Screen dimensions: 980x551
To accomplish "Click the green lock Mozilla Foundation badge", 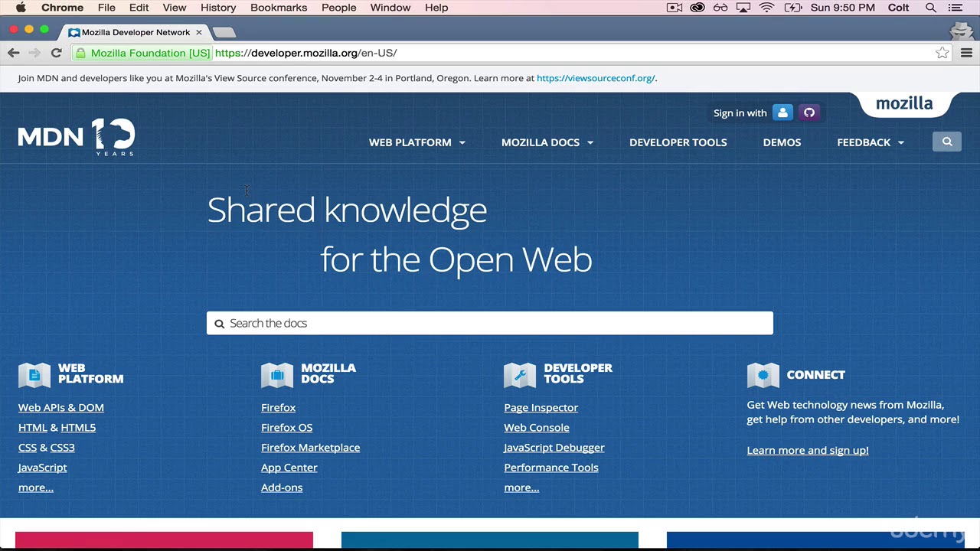I will click(x=142, y=53).
